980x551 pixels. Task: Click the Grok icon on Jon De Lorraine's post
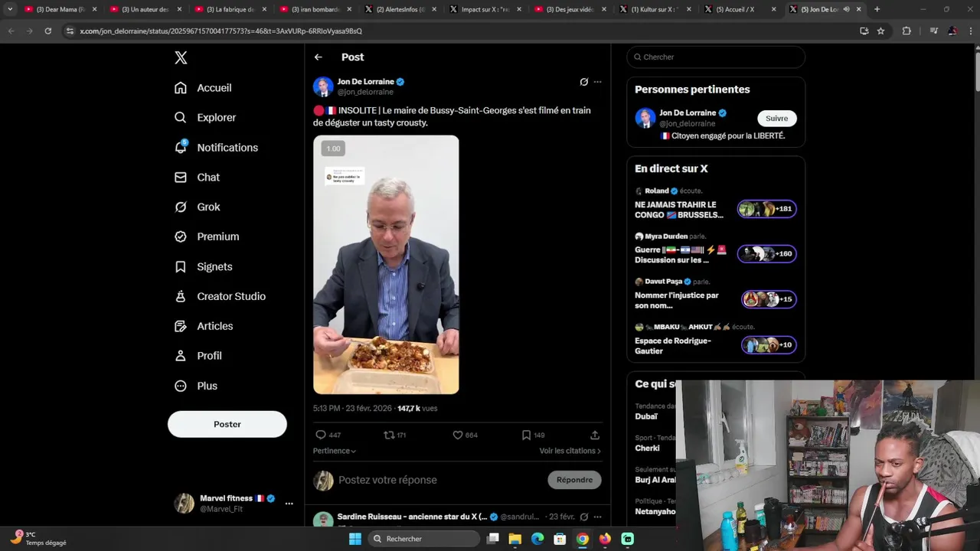(583, 82)
